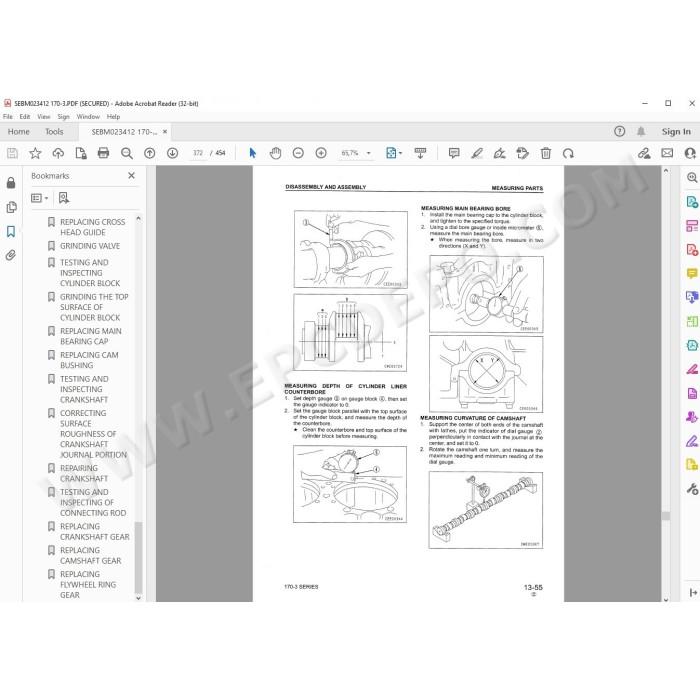Open the Sign menu

tap(63, 117)
